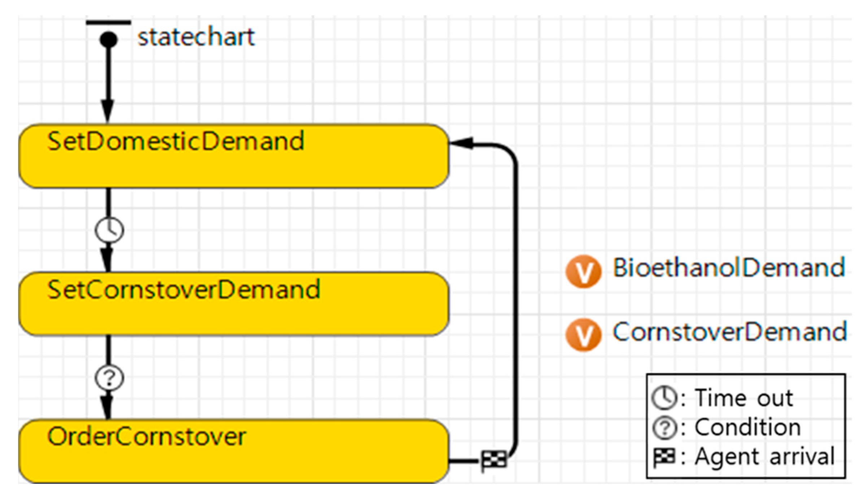This screenshot has height=498, width=868.
Task: Click the checkered flag icon in the legend box
Action: click(x=664, y=457)
